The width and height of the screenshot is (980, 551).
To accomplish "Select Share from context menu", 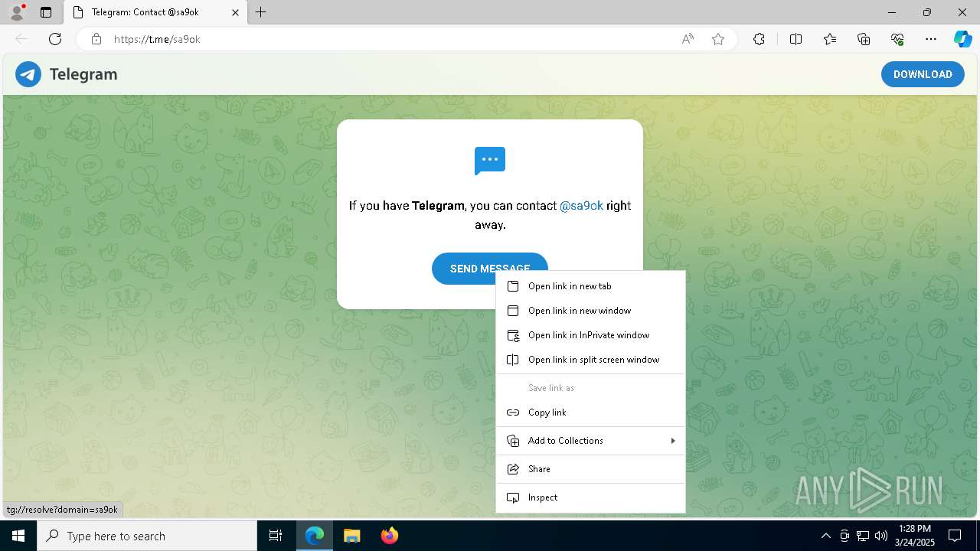I will (x=590, y=469).
